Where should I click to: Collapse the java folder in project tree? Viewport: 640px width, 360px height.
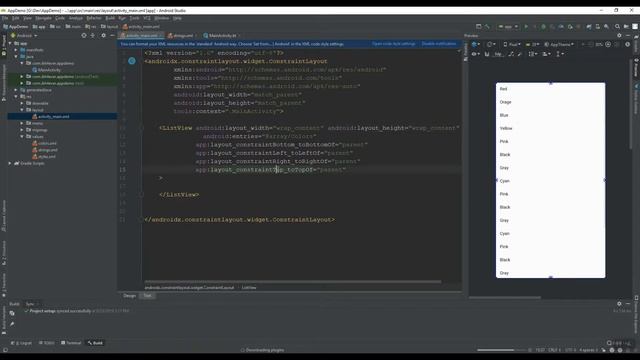16,57
